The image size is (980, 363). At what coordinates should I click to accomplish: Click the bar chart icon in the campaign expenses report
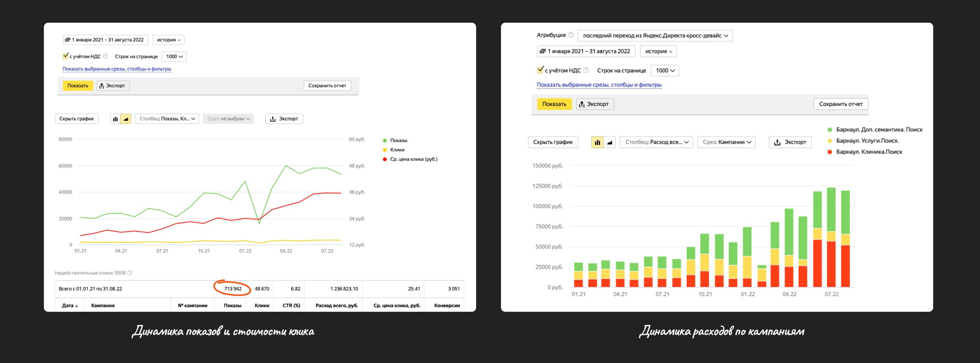(597, 142)
